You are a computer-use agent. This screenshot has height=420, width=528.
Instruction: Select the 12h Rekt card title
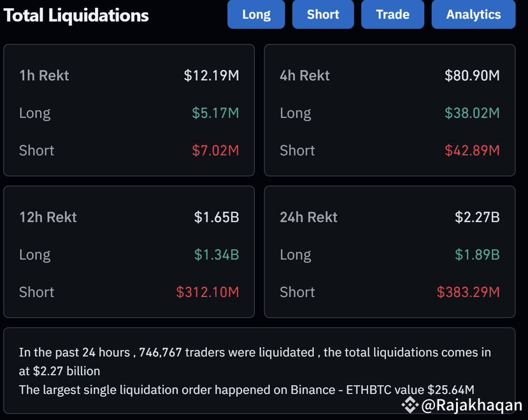tap(48, 217)
